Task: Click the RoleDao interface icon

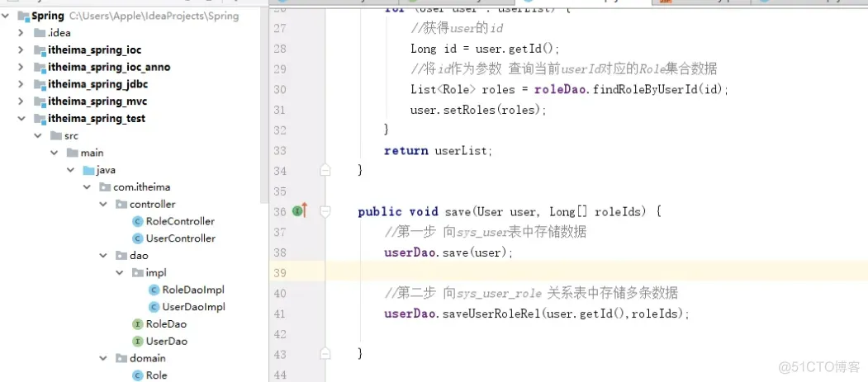Action: coord(138,324)
